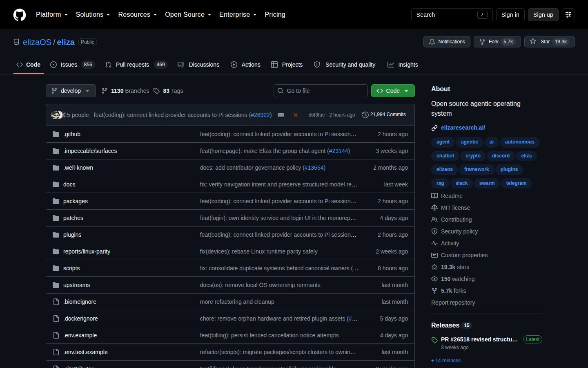Open the Security and quality tab
The image size is (588, 368).
click(x=345, y=65)
